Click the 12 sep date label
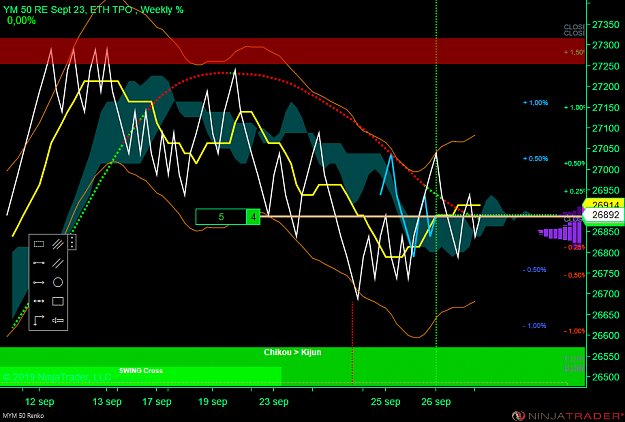Screen dimensions: 625x422 coord(39,401)
